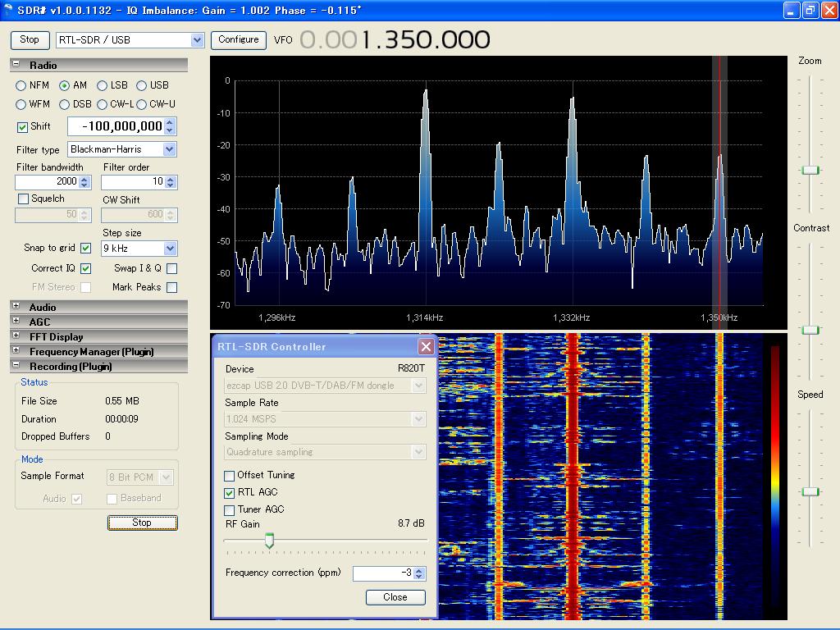Select NFM demodulation mode
The image size is (840, 630).
(x=21, y=85)
